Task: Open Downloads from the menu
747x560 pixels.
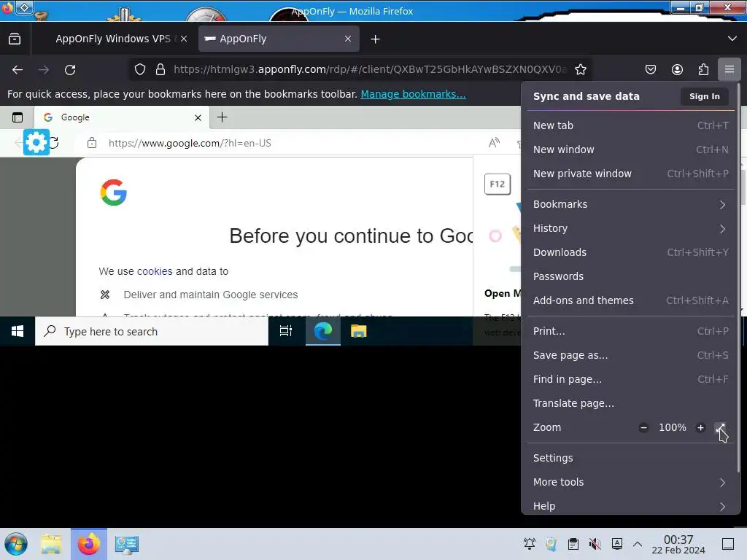Action: (631, 252)
